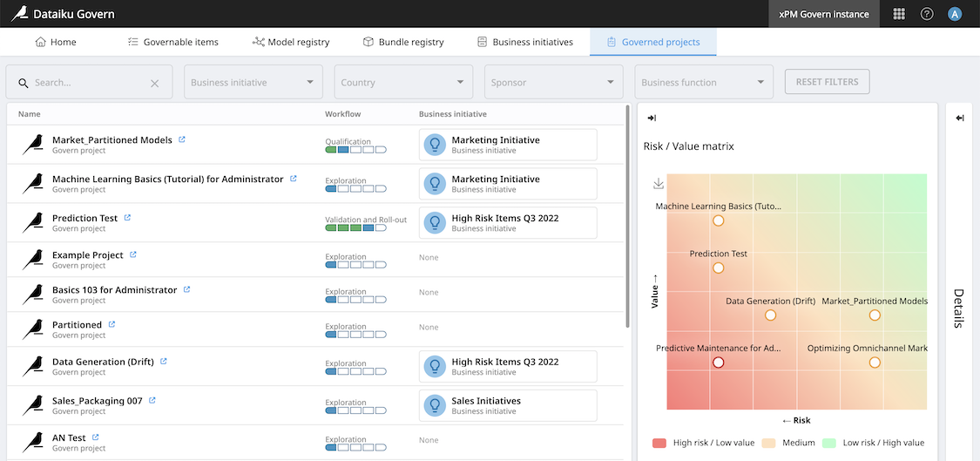Open Machine Learning Basics external link icon
The height and width of the screenshot is (461, 980).
(x=293, y=179)
